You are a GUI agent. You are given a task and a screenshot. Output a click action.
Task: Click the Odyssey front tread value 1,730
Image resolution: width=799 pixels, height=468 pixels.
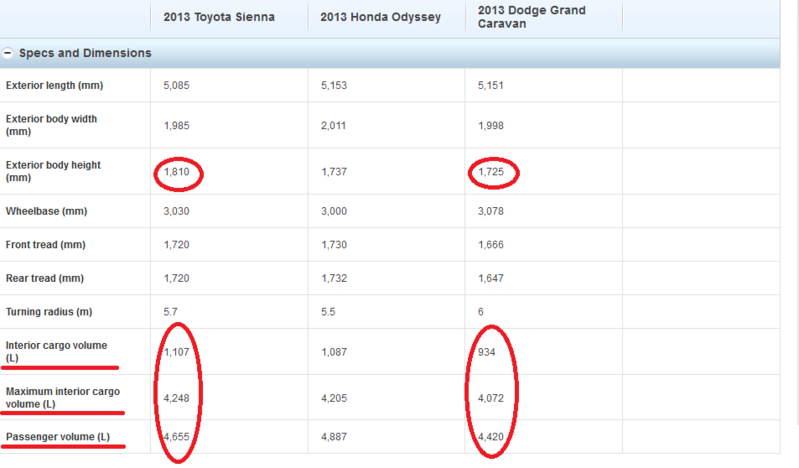point(334,245)
